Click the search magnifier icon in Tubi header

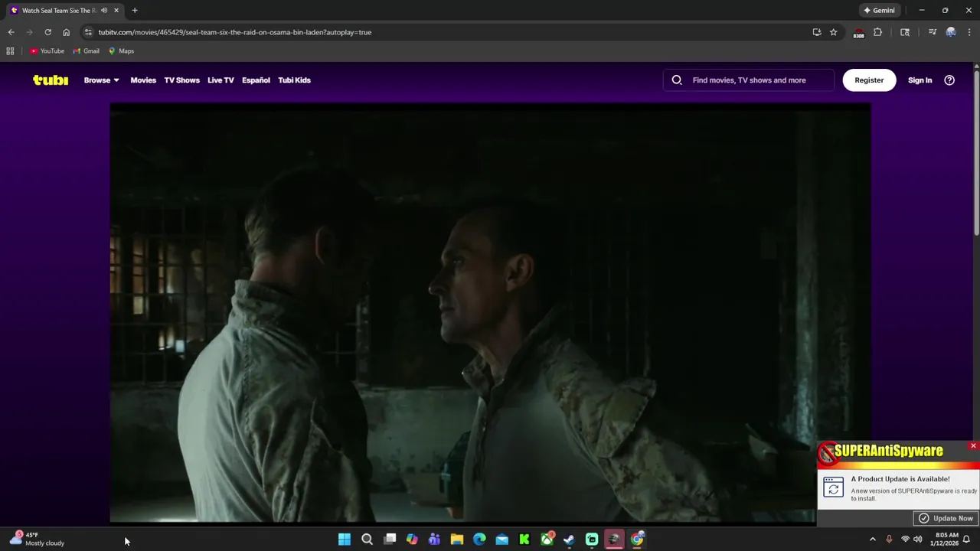point(677,80)
